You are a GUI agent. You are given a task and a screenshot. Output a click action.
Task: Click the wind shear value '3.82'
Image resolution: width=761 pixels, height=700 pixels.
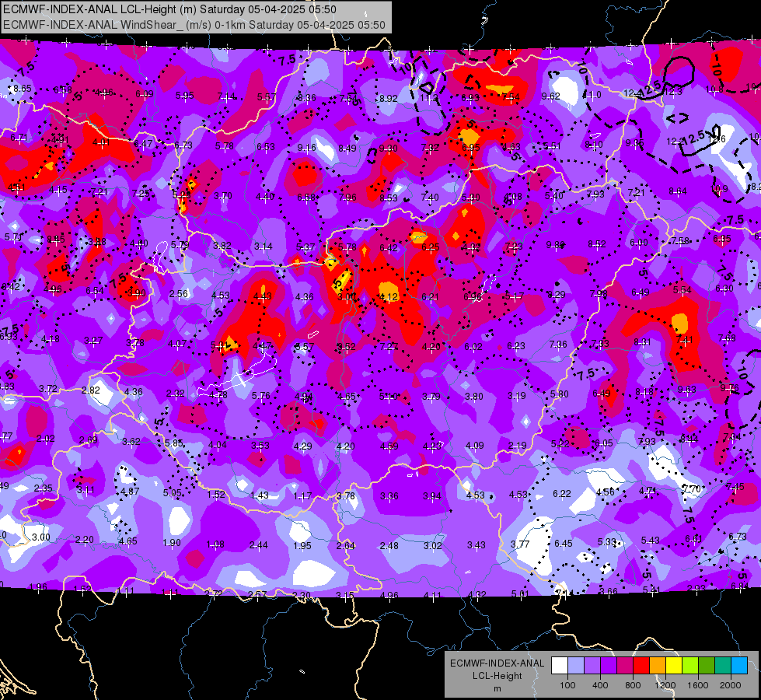[222, 246]
